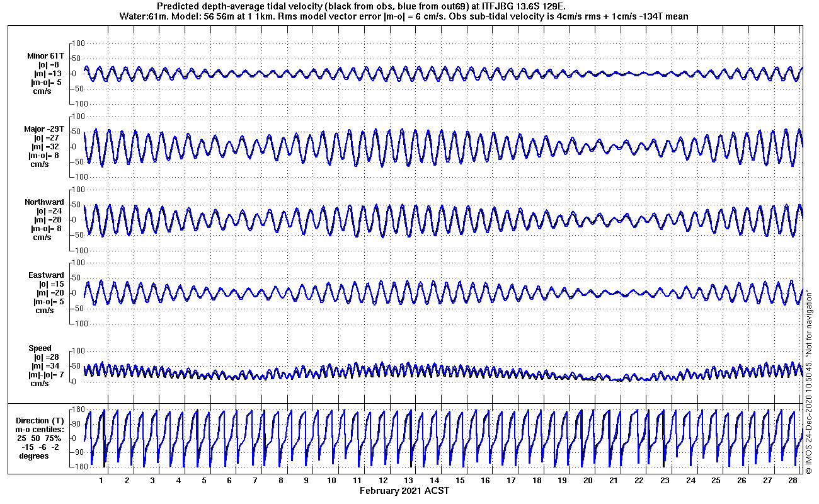This screenshot has width=819, height=504.
Task: Click day '1' on the date axis
Action: [x=101, y=481]
